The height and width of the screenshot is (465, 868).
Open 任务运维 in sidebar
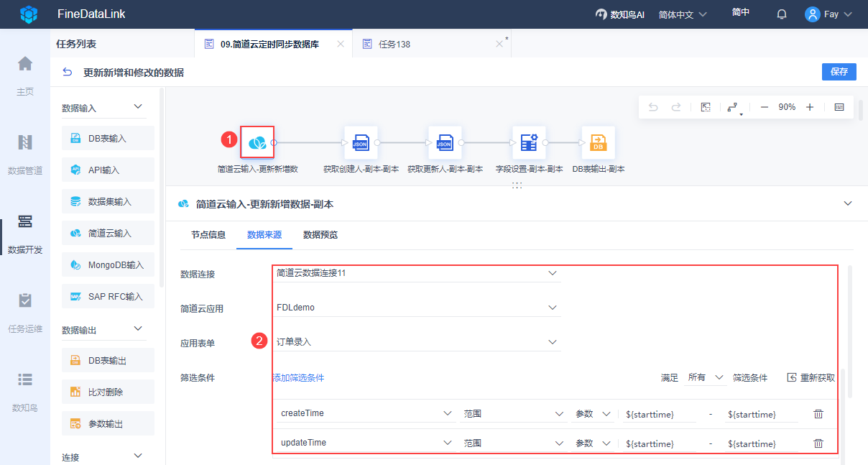tap(25, 313)
